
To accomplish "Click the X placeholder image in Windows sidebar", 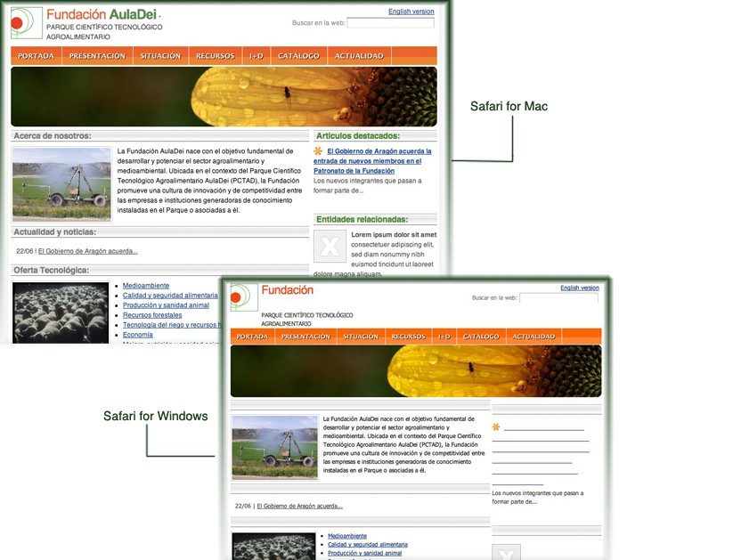I will tap(506, 552).
